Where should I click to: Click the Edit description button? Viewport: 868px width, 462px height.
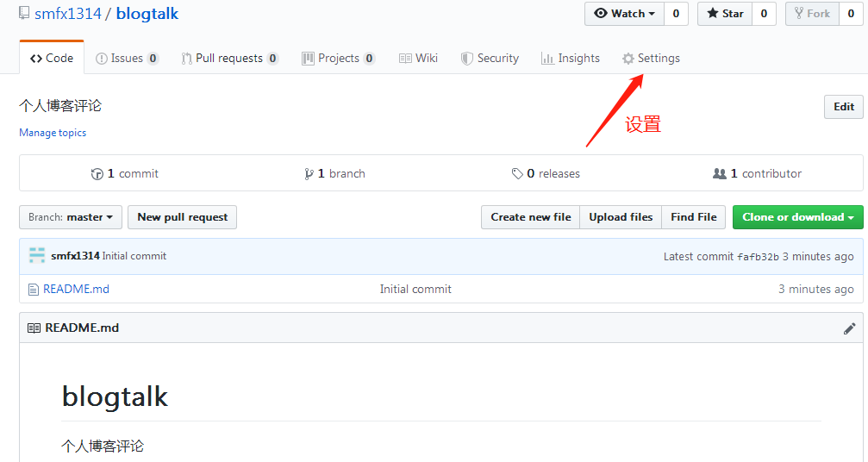click(844, 107)
